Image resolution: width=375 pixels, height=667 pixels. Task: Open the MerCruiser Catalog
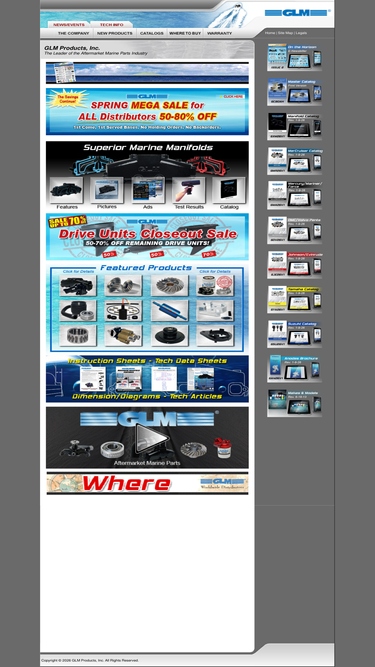coord(294,161)
